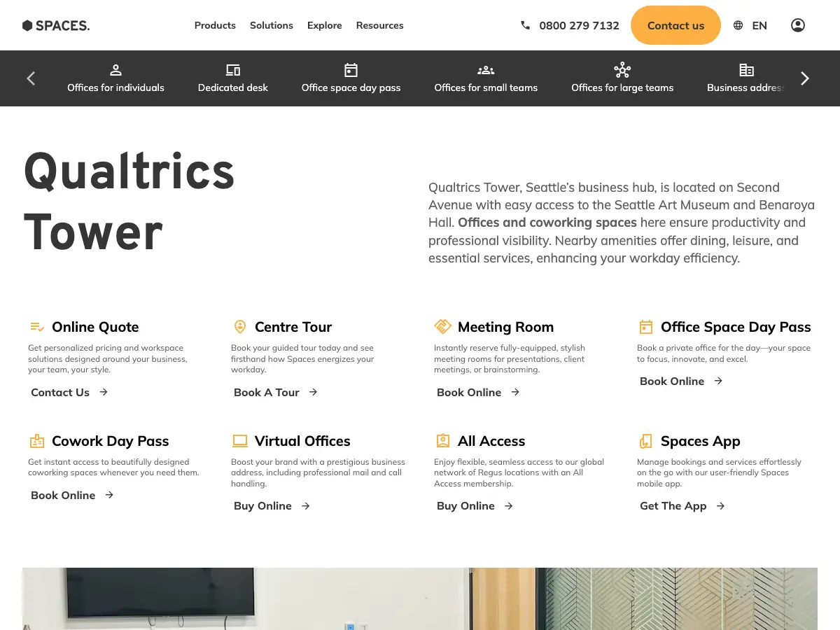Screen dimensions: 840x630
Task: Click Buy Online under All Access
Action: tap(465, 506)
